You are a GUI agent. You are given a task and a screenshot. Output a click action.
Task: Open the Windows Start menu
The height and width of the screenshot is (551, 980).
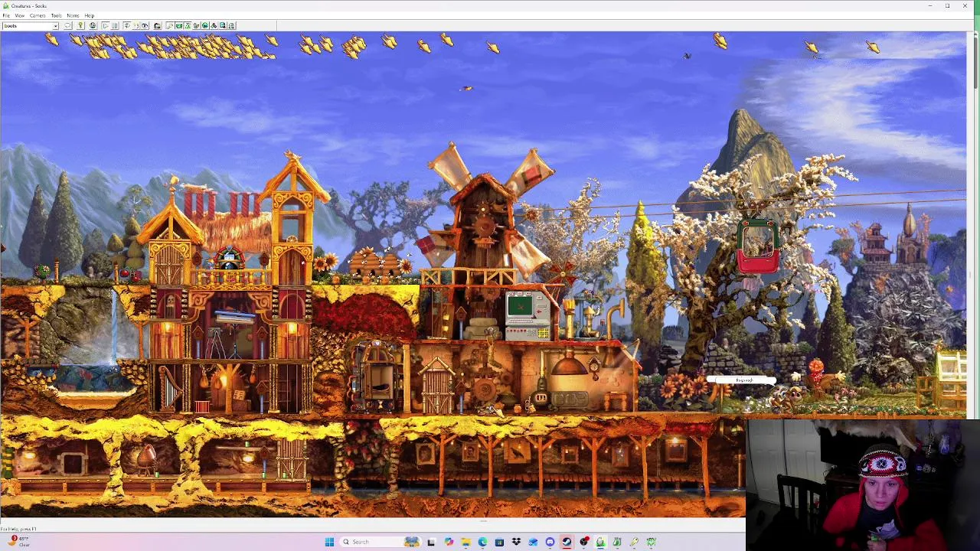329,542
